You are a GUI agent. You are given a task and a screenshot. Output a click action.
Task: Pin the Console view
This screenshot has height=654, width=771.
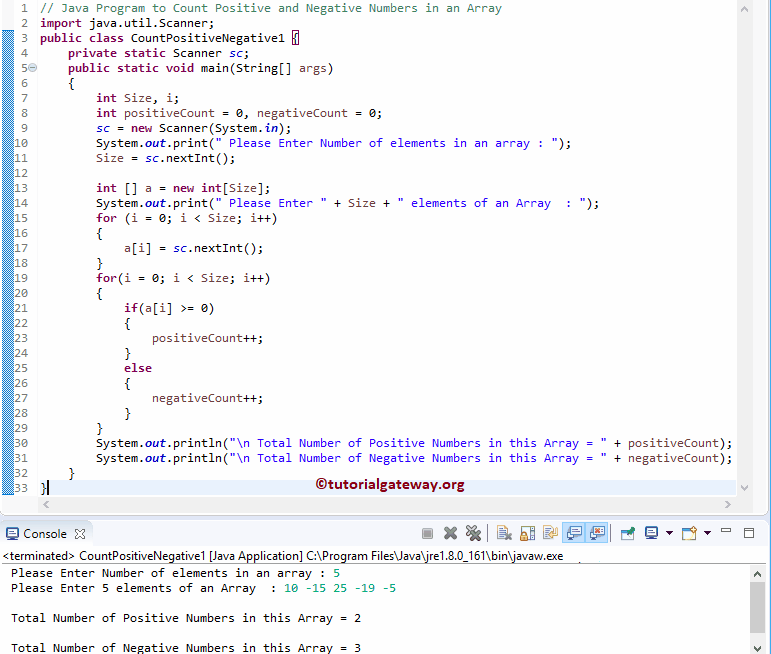627,534
